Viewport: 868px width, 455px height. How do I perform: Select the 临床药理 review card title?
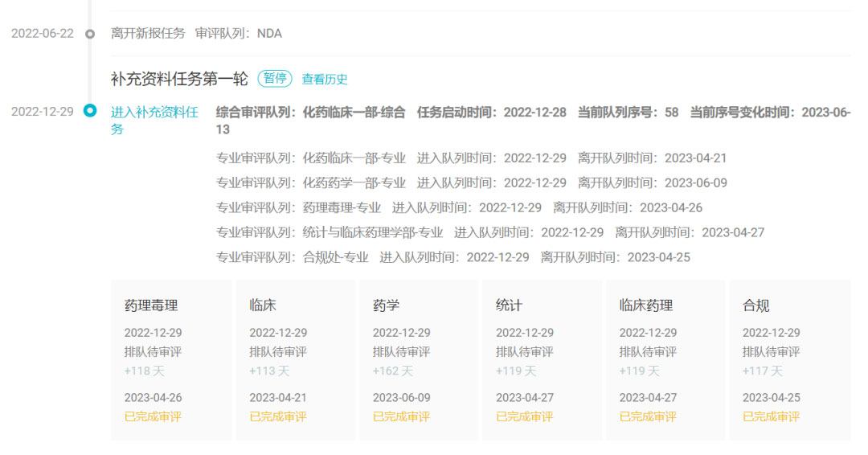click(x=646, y=305)
